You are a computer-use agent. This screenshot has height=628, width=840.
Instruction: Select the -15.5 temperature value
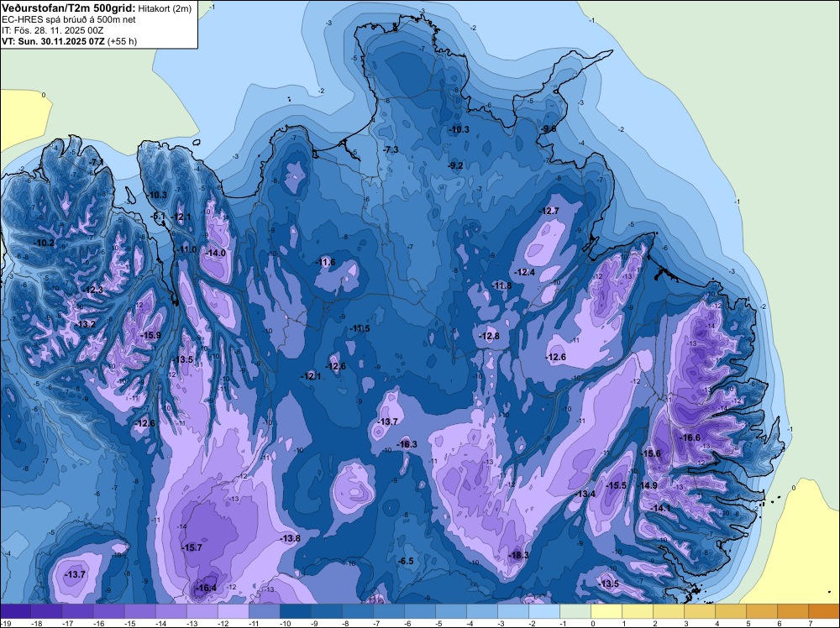(x=616, y=485)
